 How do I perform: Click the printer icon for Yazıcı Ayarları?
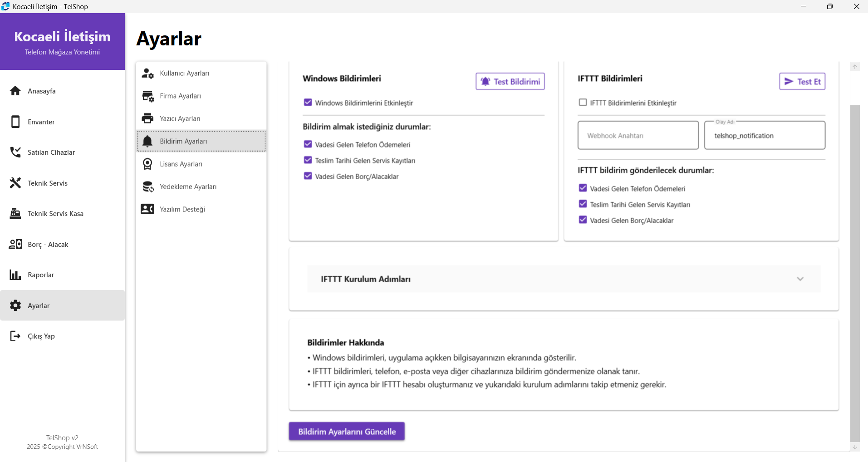147,118
